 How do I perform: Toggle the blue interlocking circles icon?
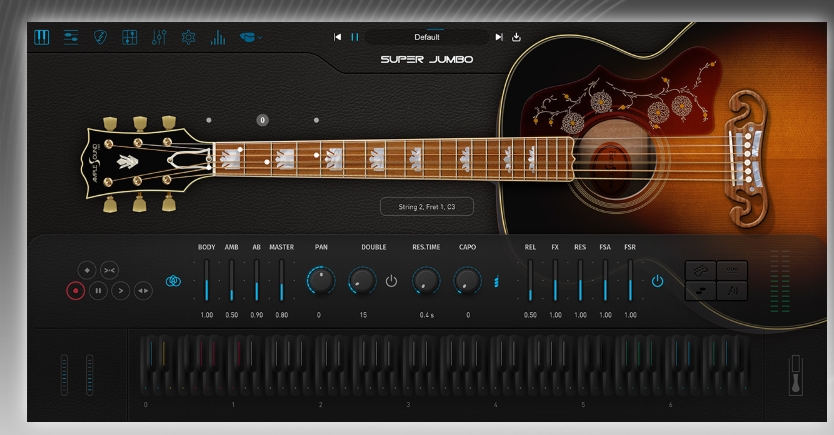173,281
